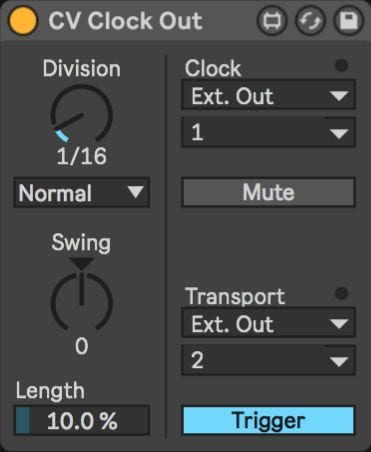The width and height of the screenshot is (371, 452).
Task: Toggle the Mute button
Action: point(269,192)
